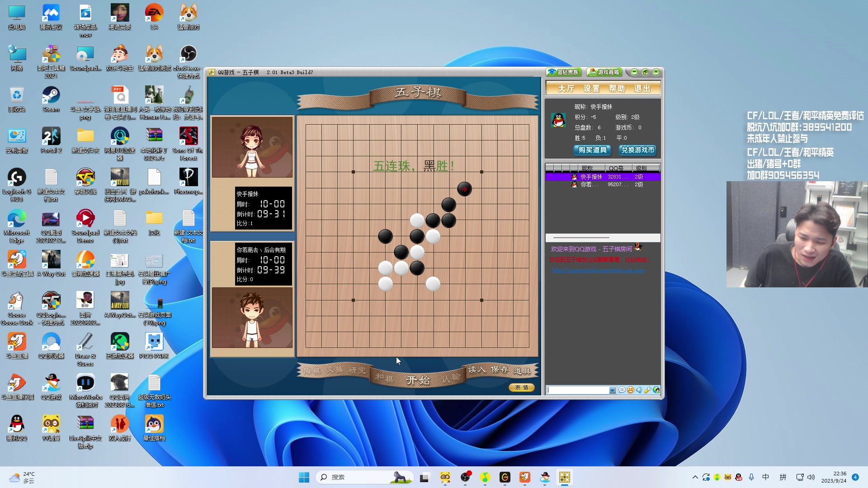The width and height of the screenshot is (868, 488).
Task: Open the 大厅 lobby menu
Action: [x=566, y=89]
